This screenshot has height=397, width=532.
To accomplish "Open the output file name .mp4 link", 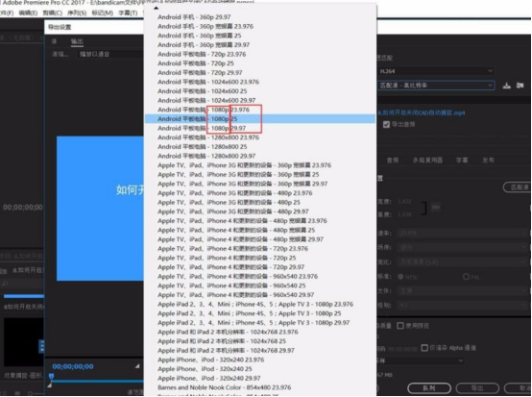I will (x=422, y=112).
